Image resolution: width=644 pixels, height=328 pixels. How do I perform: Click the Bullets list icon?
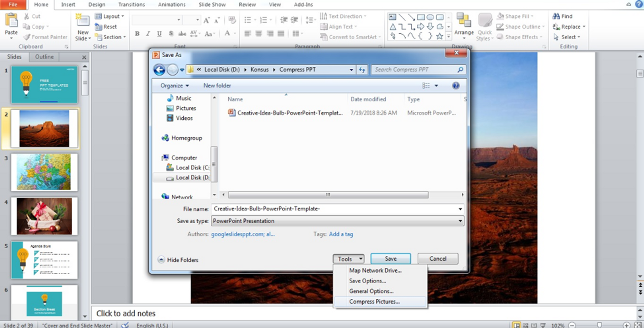tap(248, 20)
